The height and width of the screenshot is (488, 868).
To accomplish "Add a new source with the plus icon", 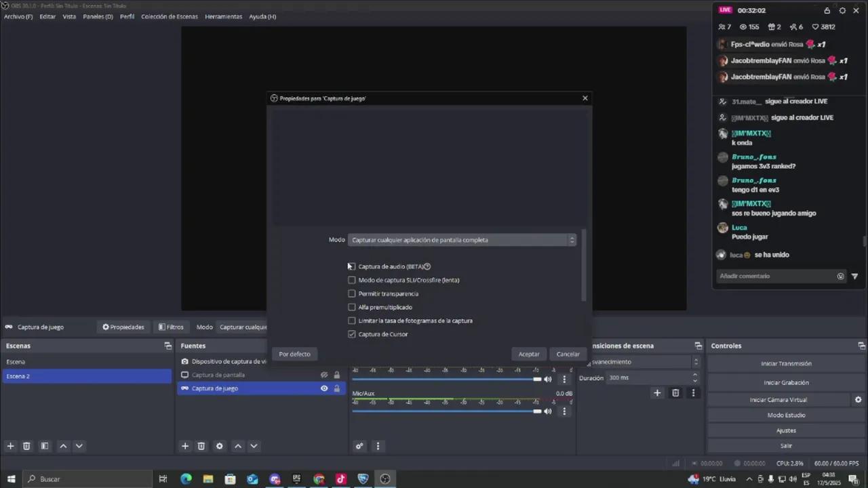I will point(184,446).
